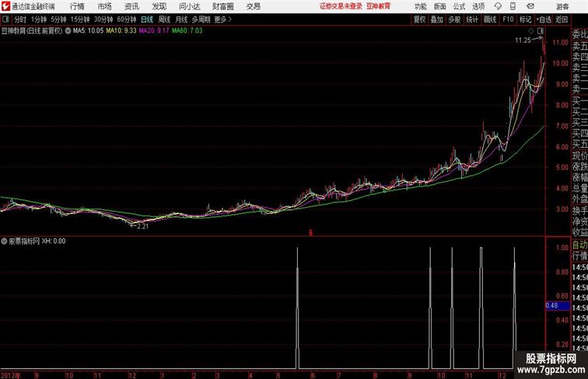Select the 日线 daily period tab

(147, 19)
